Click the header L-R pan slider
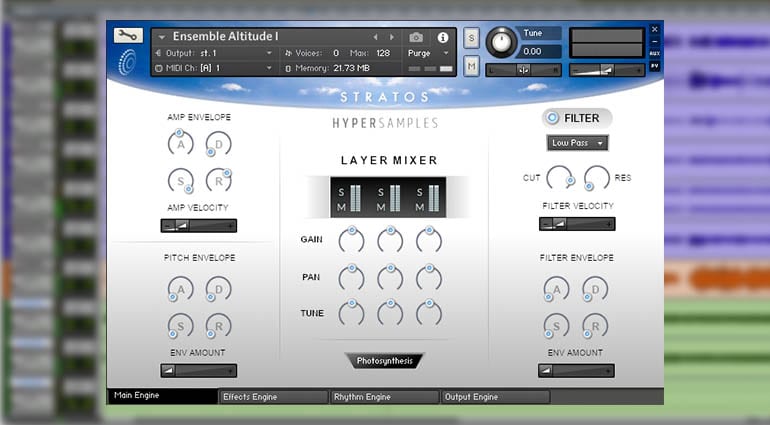The width and height of the screenshot is (770, 425). tap(523, 70)
